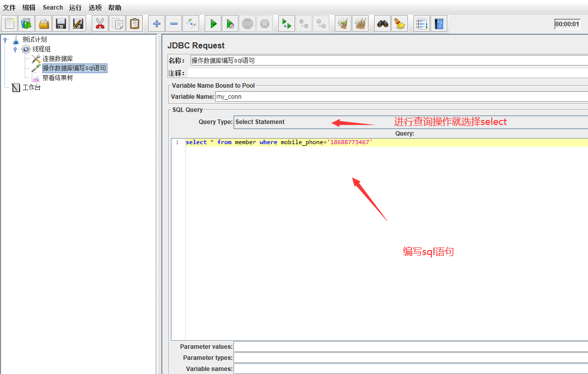Click the minus Collapse All icon
Screen dimensions: 588x374
coord(174,24)
